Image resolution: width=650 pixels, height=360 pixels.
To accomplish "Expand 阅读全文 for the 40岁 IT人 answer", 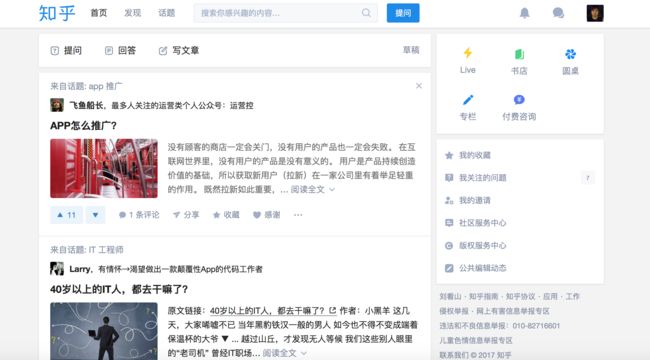I will tap(284, 353).
